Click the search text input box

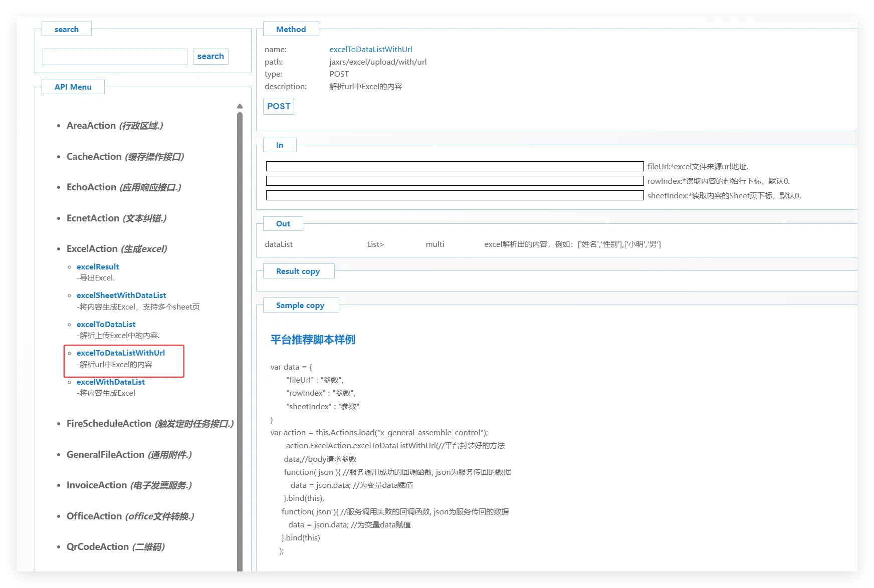[115, 57]
